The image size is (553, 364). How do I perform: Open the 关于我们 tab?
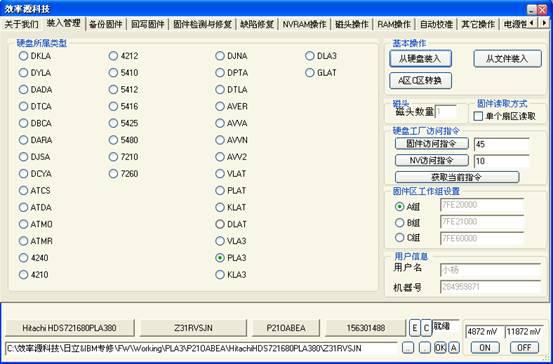(21, 24)
